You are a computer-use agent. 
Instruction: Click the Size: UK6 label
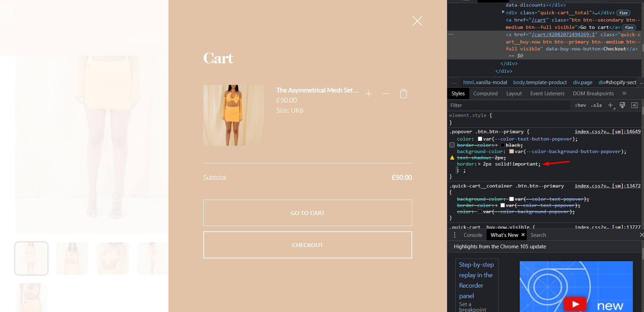pyautogui.click(x=290, y=110)
